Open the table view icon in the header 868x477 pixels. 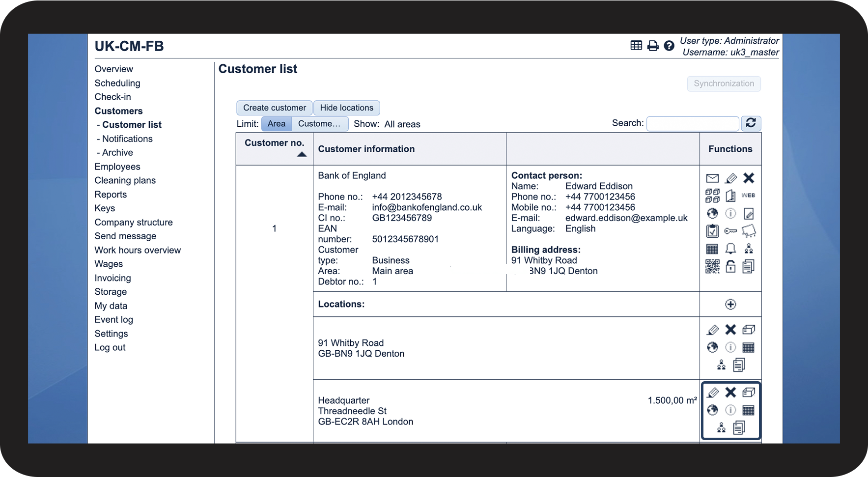[636, 46]
